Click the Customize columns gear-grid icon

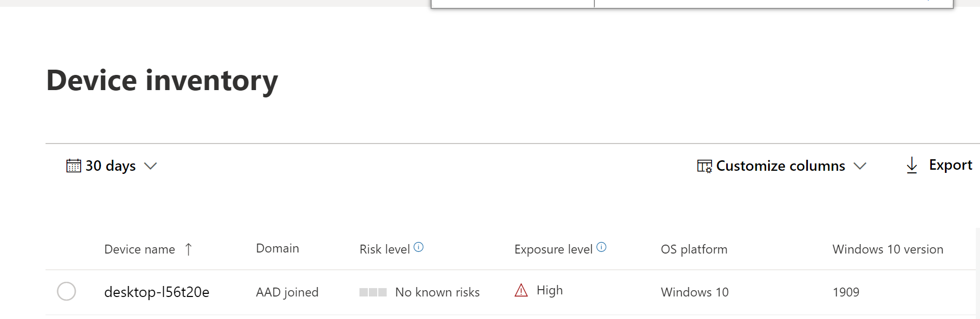click(x=703, y=166)
